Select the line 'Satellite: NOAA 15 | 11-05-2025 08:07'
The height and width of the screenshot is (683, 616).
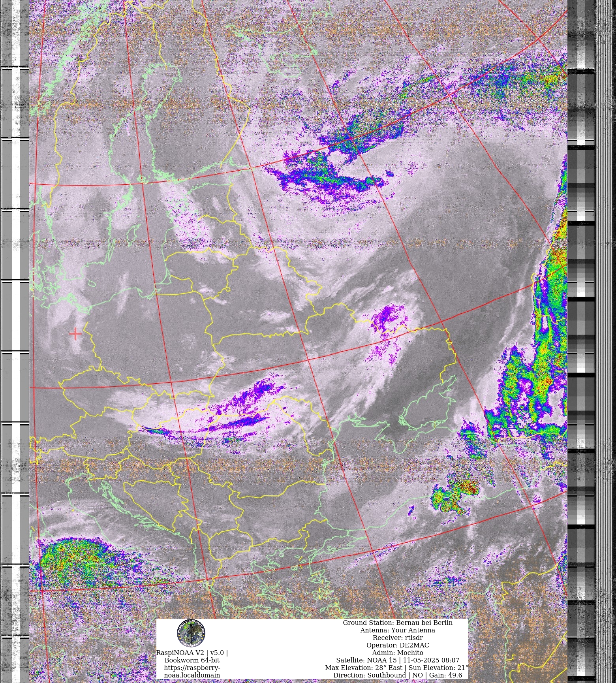tap(398, 660)
